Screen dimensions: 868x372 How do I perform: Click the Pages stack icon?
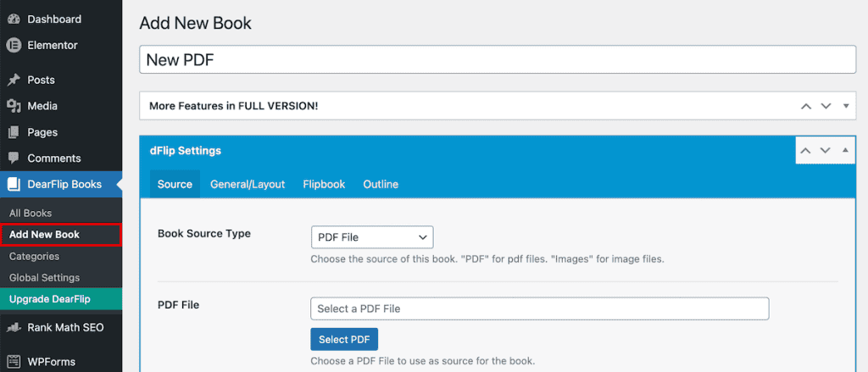coord(14,132)
